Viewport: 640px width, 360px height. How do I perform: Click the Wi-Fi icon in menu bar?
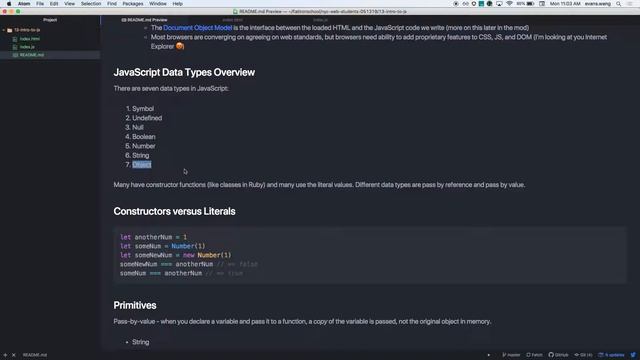pos(509,4)
